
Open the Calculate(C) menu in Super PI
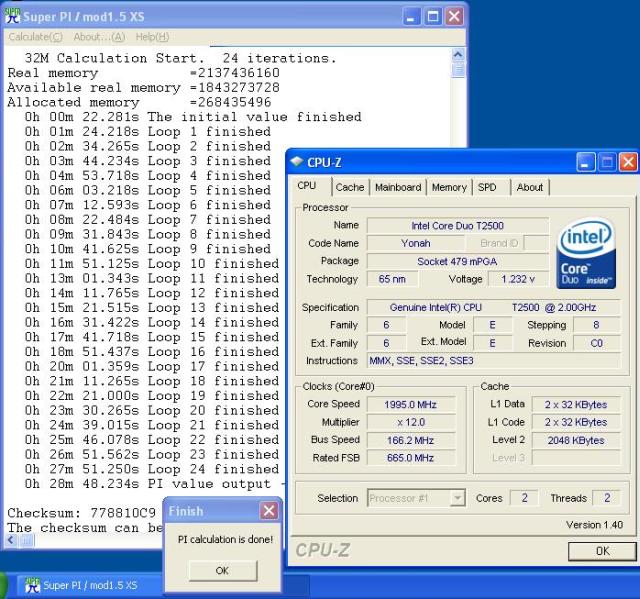36,37
